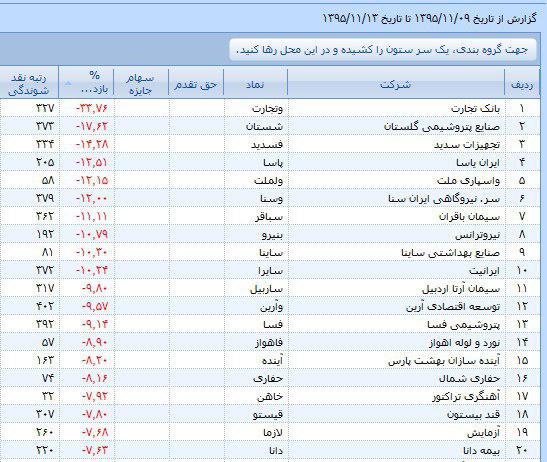The image size is (547, 462).
Task: Click liquidity rank ۴۰۲
Action: tap(45, 307)
